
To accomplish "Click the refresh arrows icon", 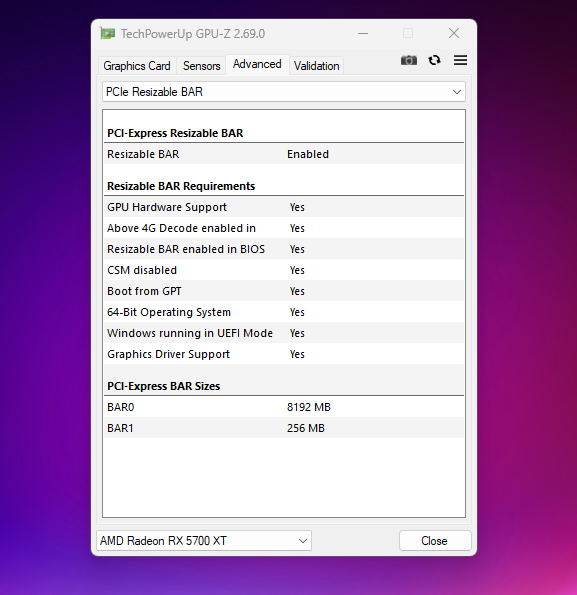I will [x=434, y=60].
